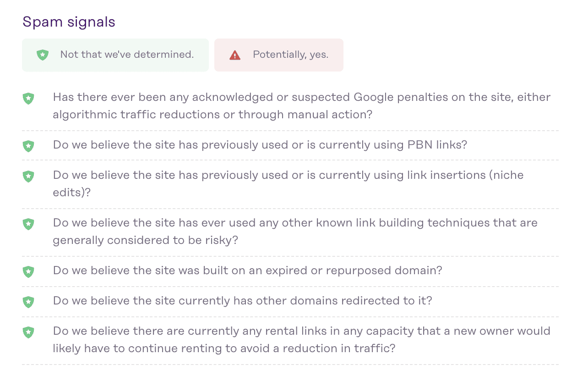Click the shield icon for the risky link building question
Image resolution: width=588 pixels, height=376 pixels.
tap(28, 224)
